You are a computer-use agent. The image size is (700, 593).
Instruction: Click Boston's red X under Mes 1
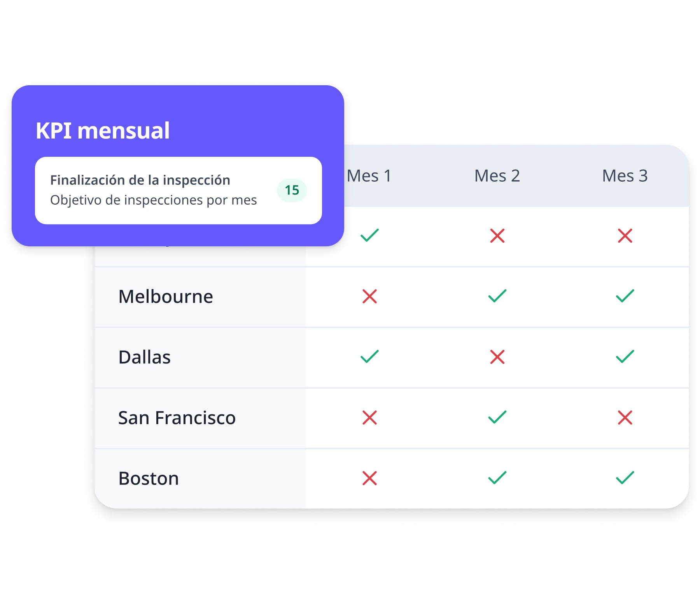point(369,479)
